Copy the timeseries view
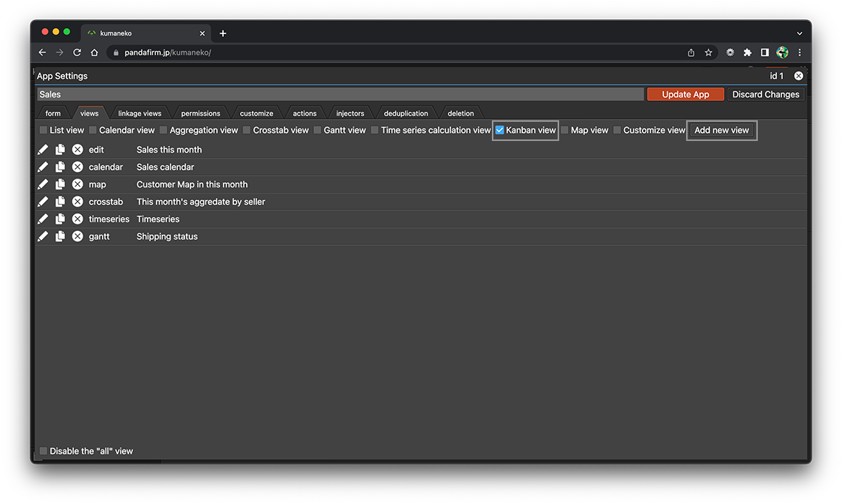 (61, 219)
